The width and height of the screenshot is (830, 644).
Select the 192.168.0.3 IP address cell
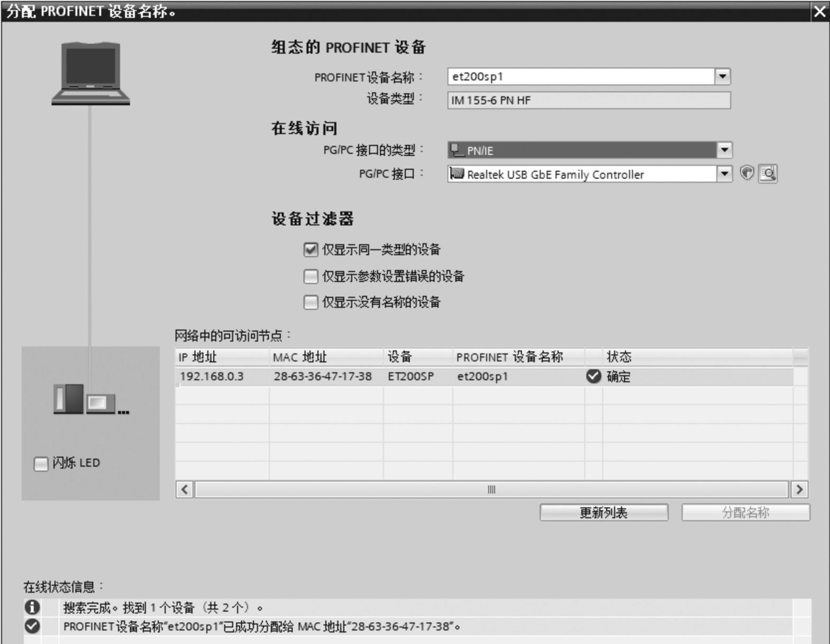pos(222,376)
